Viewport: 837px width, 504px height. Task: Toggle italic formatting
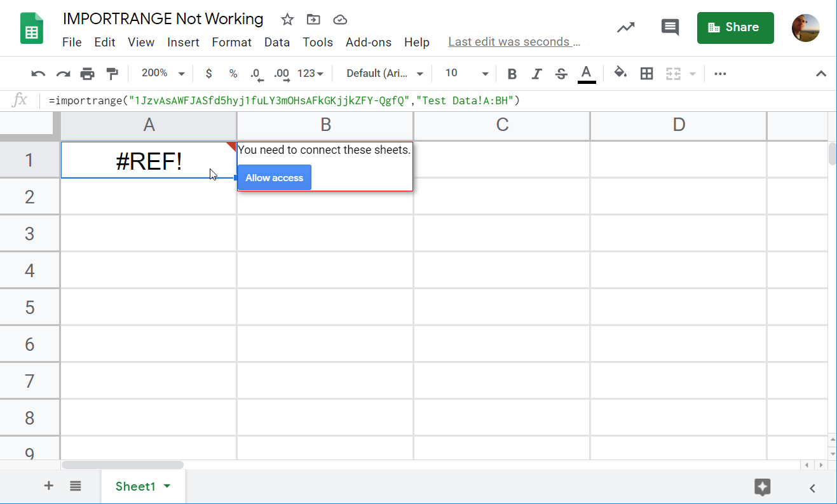536,74
